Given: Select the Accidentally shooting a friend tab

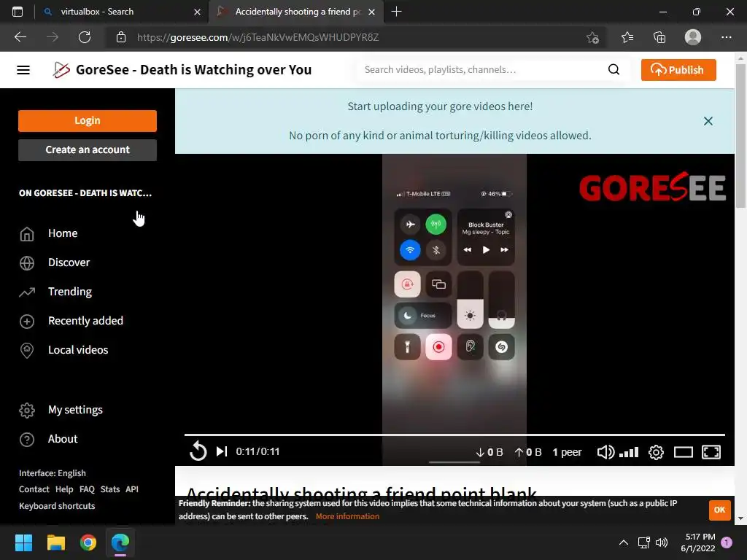Looking at the screenshot, I should coord(295,12).
